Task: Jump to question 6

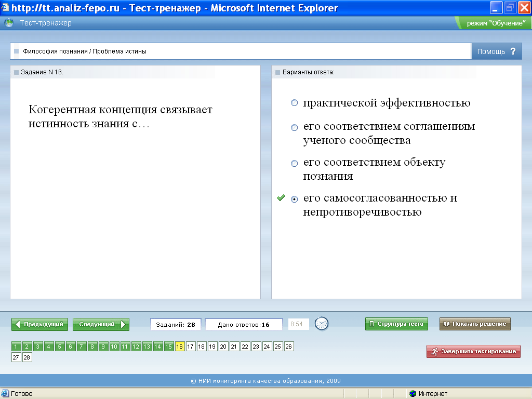Action: pyautogui.click(x=70, y=347)
